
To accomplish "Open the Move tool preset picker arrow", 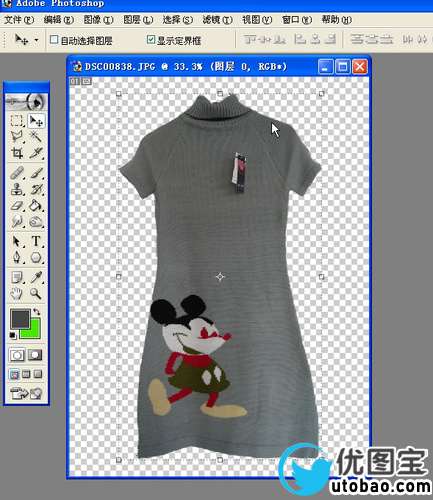I will tap(36, 40).
